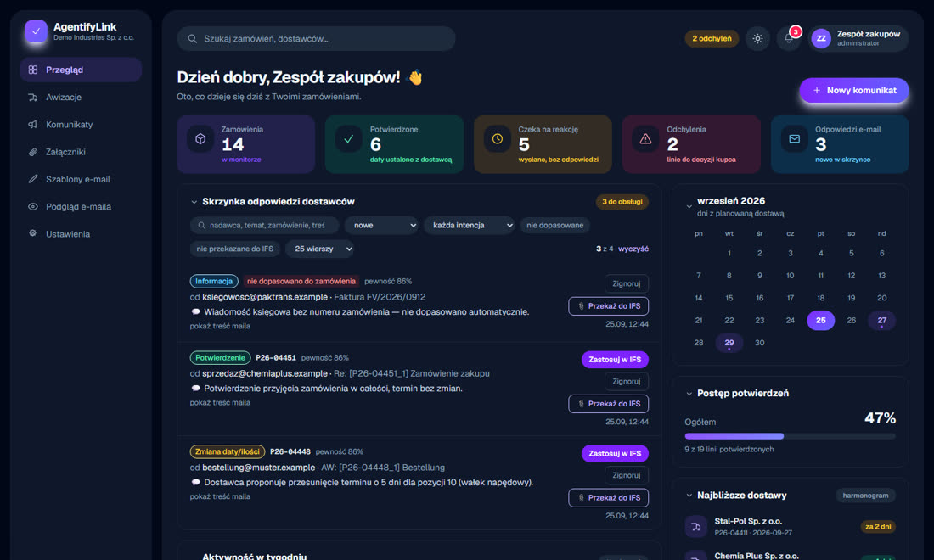
Task: Open the Zespół zakupów account menu
Action: click(858, 39)
